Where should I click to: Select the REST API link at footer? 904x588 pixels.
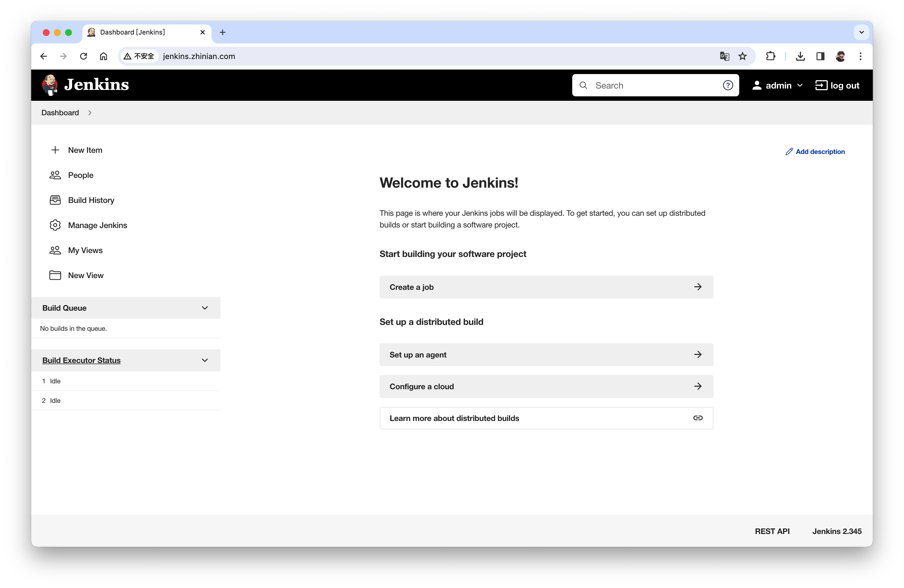pos(772,531)
